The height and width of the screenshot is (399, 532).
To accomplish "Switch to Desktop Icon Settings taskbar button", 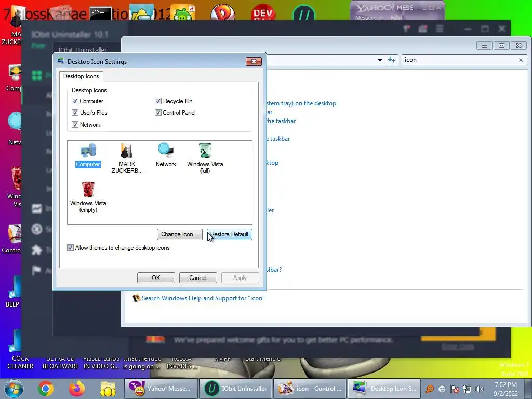I will (385, 389).
